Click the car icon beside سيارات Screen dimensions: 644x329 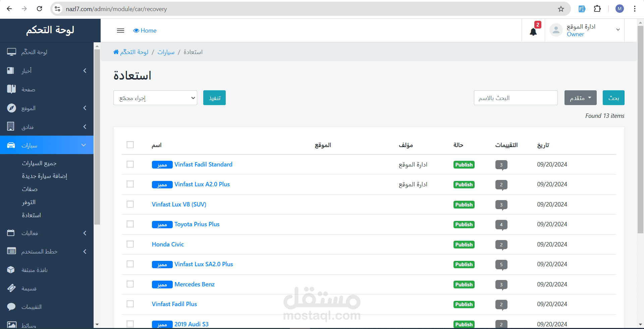click(x=11, y=145)
